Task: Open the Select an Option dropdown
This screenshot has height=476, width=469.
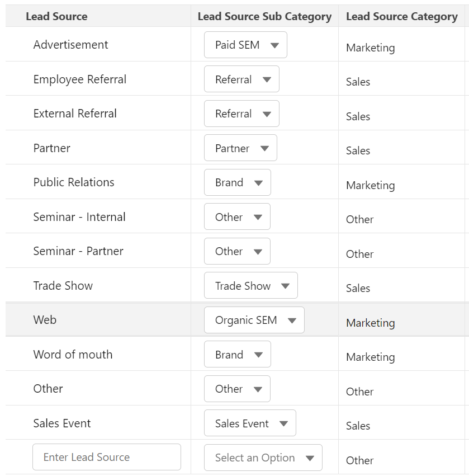Action: [263, 458]
